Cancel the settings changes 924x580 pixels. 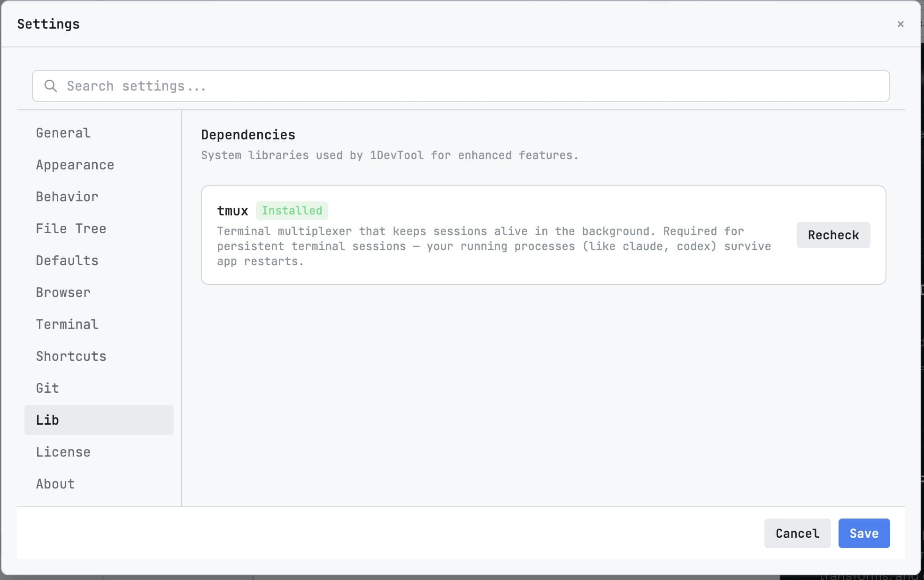coord(797,534)
